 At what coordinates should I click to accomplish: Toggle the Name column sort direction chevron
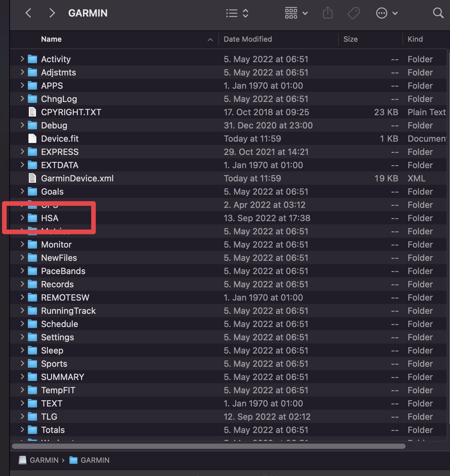pos(210,39)
